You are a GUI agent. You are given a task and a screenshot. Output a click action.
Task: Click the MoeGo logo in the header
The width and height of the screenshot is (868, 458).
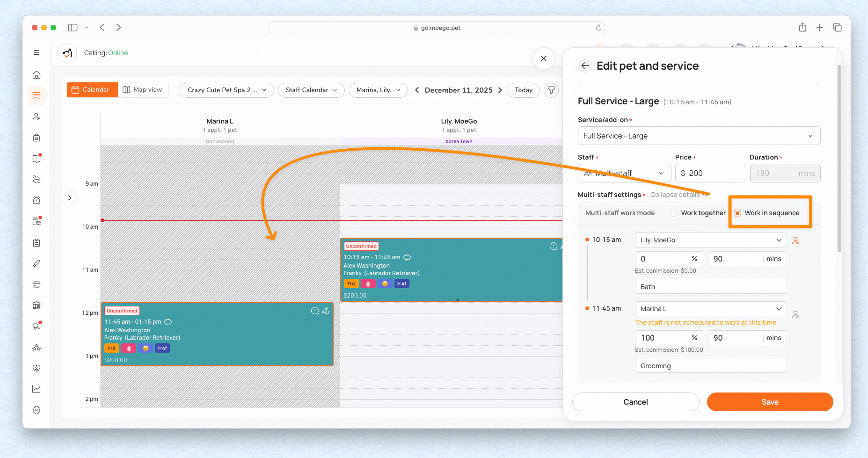coord(67,53)
